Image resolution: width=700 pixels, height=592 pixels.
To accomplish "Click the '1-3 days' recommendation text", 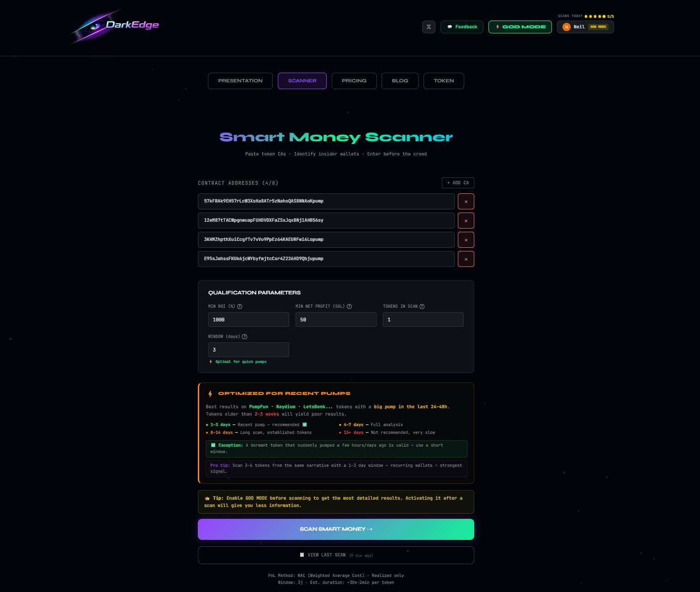I will [256, 425].
